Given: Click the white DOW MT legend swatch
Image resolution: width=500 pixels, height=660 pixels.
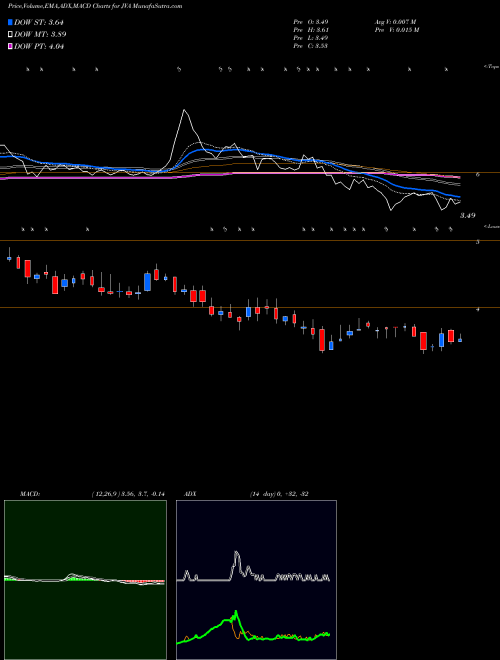Looking at the screenshot, I should point(10,34).
